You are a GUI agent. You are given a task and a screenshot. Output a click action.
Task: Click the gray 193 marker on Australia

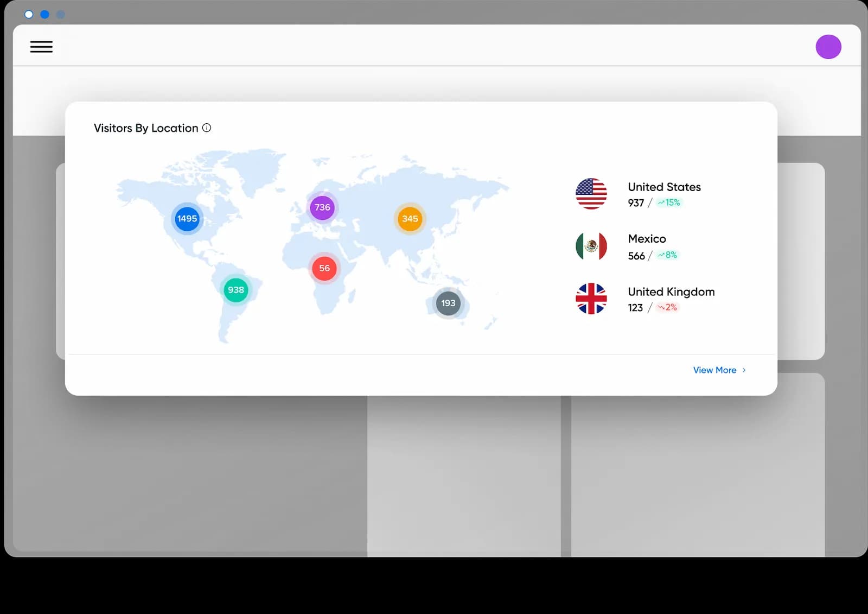448,303
